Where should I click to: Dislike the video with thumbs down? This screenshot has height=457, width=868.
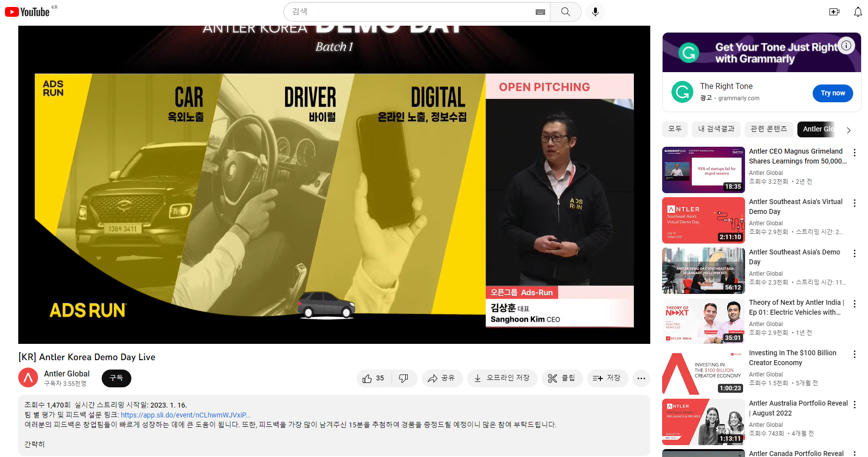tap(404, 378)
